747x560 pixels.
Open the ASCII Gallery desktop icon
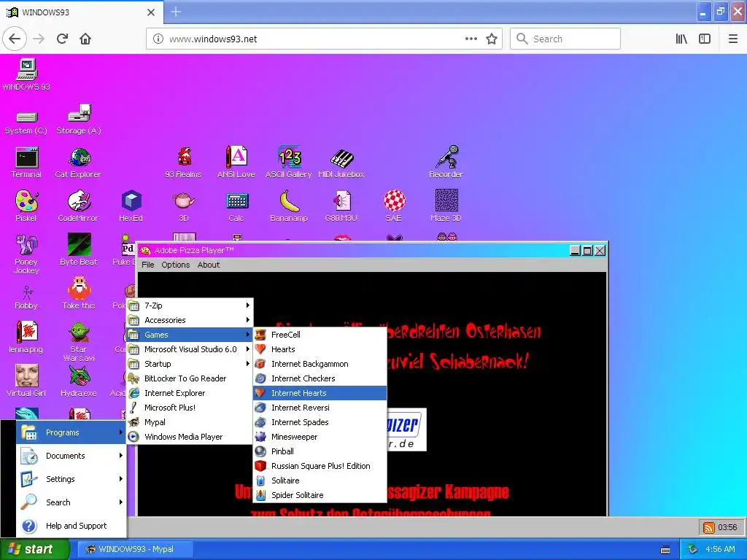click(289, 162)
